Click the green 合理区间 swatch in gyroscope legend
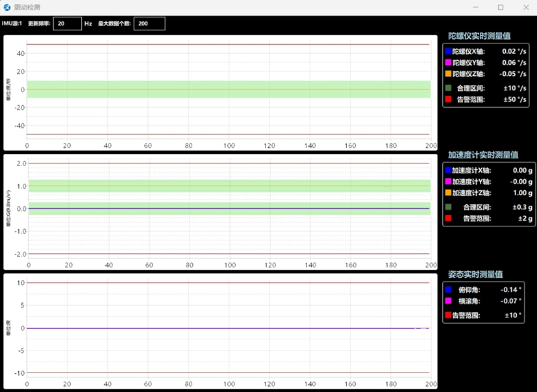Image resolution: width=537 pixels, height=392 pixels. tap(448, 88)
